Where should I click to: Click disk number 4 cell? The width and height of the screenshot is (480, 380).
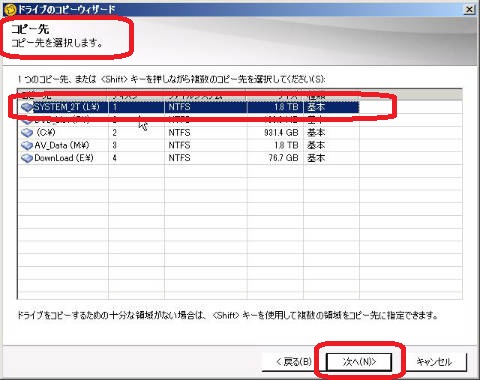click(115, 158)
